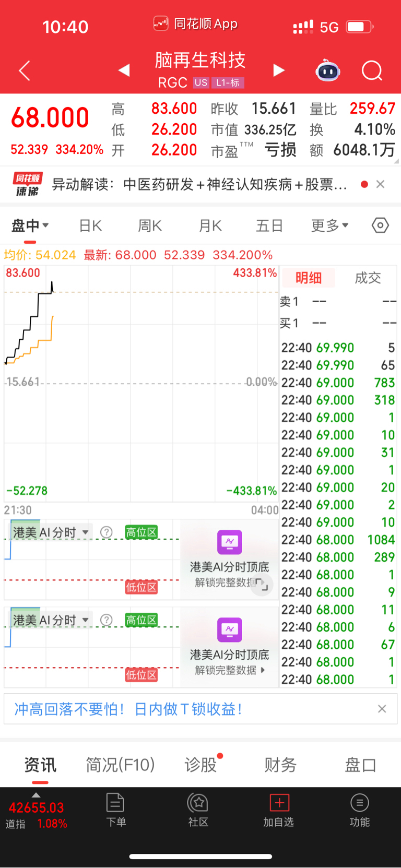
Task: Open the 盘口 tab
Action: pyautogui.click(x=360, y=765)
